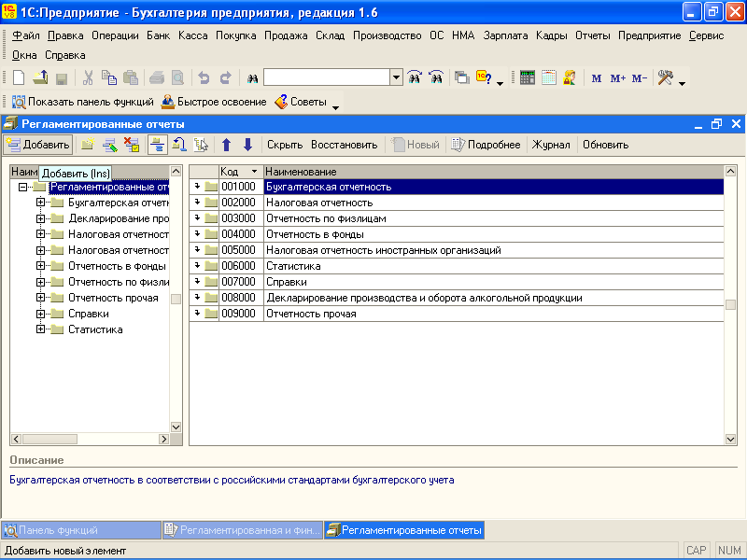Screen dimensions: 747x560
Task: Open the Сервис menu
Action: (x=707, y=35)
